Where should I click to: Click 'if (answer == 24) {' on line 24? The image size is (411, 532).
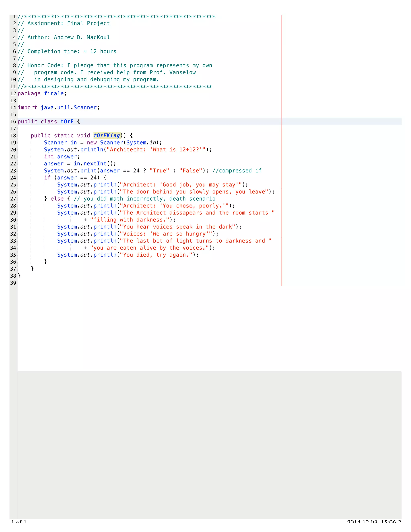[x=75, y=178]
